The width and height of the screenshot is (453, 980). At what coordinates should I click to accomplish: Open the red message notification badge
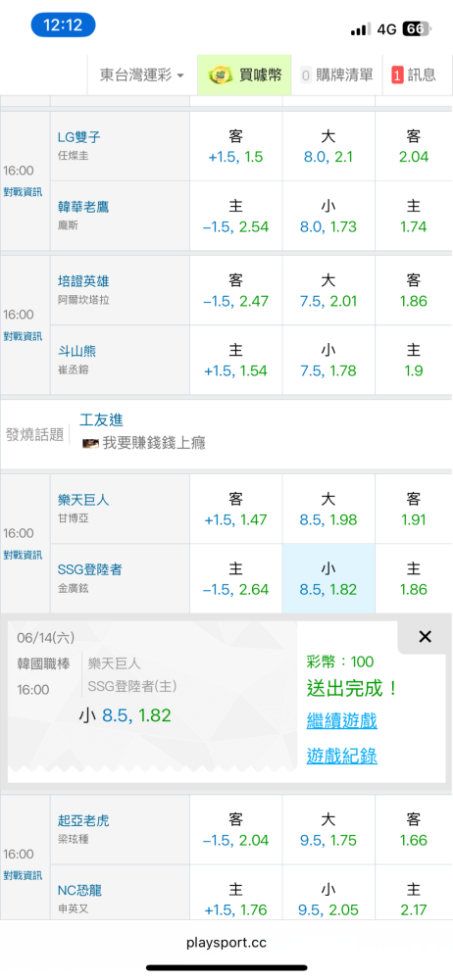[x=397, y=75]
